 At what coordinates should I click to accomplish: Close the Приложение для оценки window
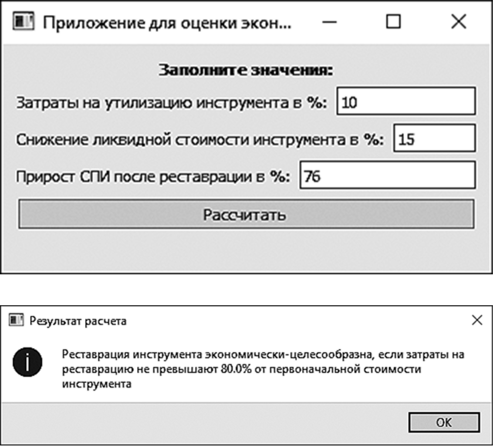459,22
